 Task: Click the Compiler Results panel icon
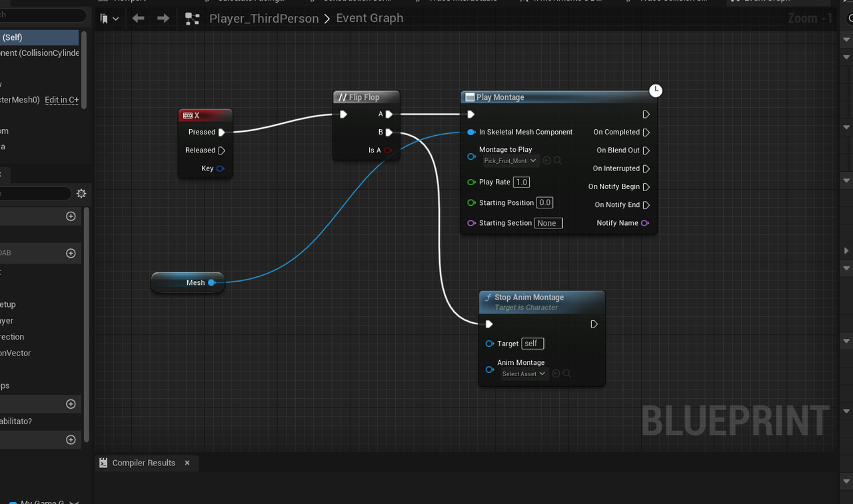103,462
